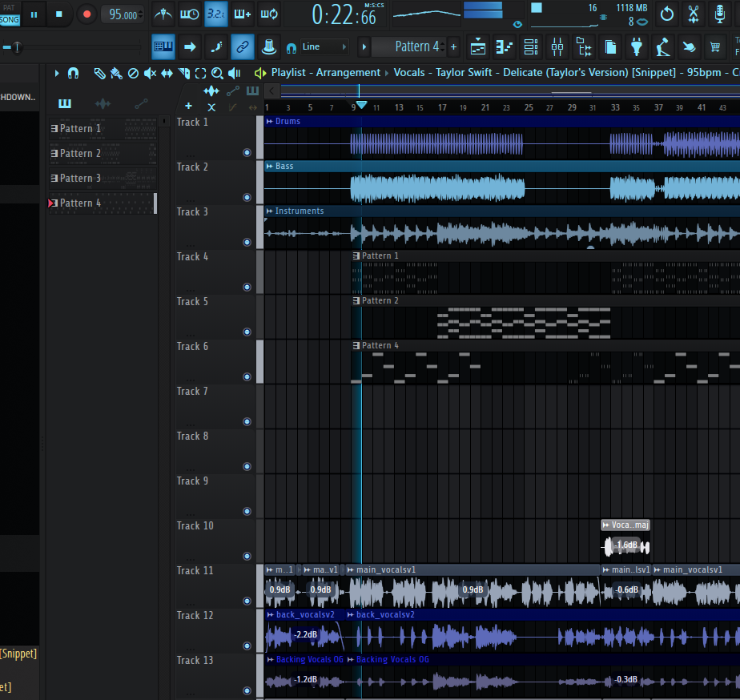This screenshot has width=740, height=700.
Task: Open the plugin picker plug icon
Action: [637, 47]
